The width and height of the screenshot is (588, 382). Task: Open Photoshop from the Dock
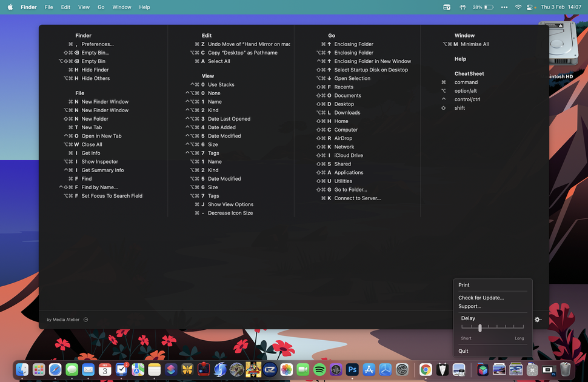(x=352, y=369)
